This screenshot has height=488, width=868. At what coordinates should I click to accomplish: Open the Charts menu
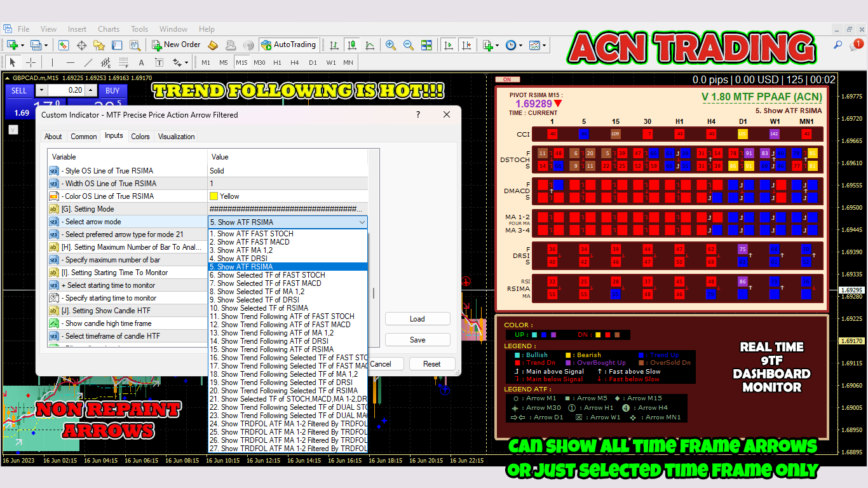coord(109,29)
